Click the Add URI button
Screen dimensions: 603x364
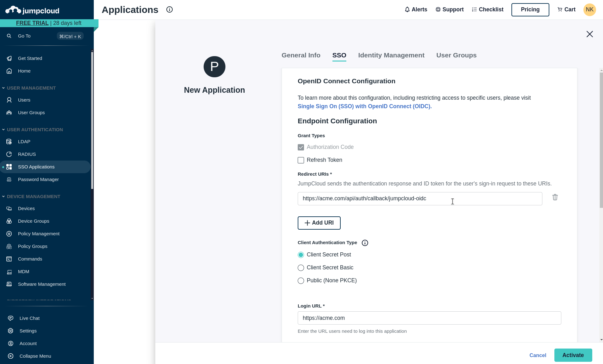pos(319,223)
